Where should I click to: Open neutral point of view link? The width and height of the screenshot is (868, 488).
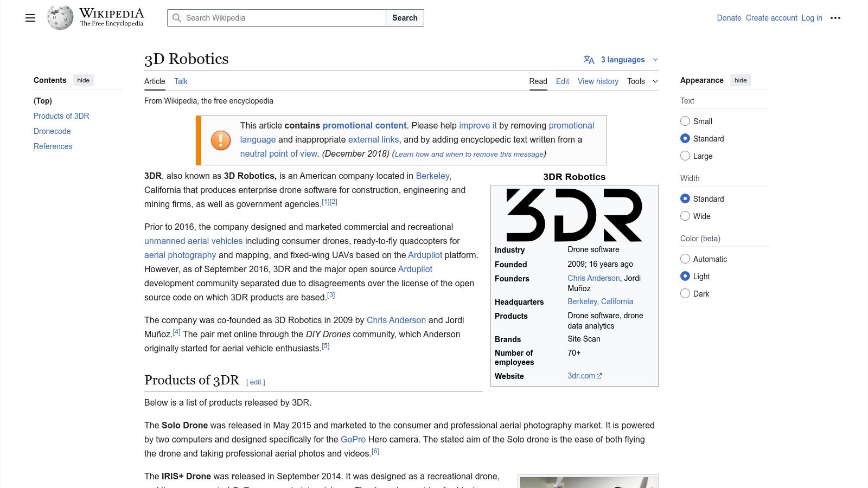pyautogui.click(x=279, y=153)
